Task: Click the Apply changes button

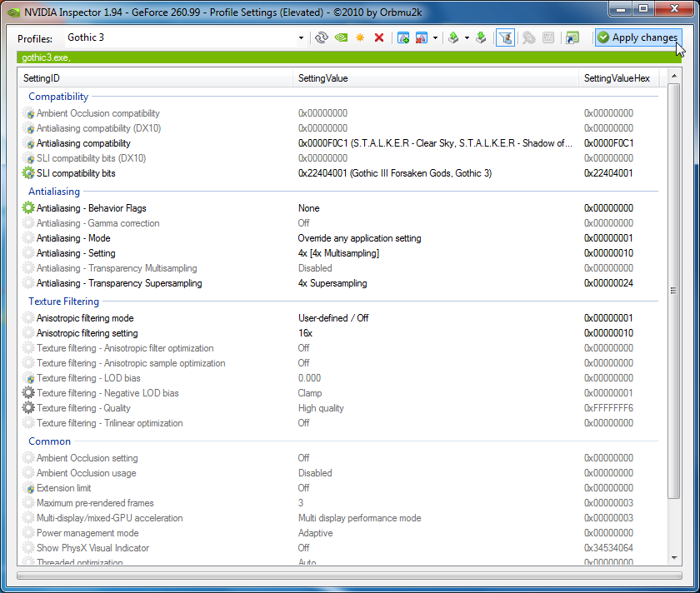Action: tap(637, 37)
